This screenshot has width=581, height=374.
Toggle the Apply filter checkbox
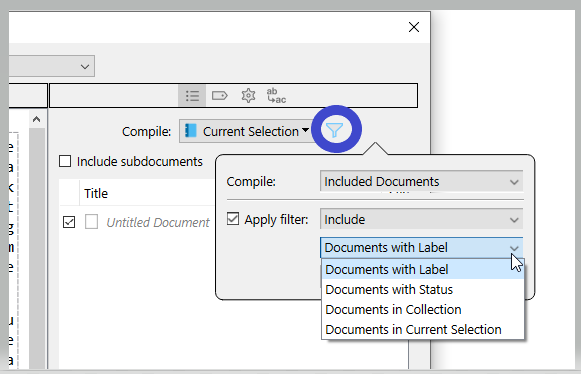coord(233,219)
